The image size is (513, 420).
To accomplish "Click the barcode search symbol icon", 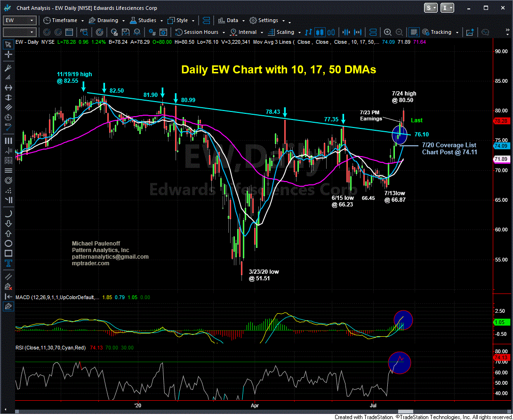I will click(x=84, y=32).
